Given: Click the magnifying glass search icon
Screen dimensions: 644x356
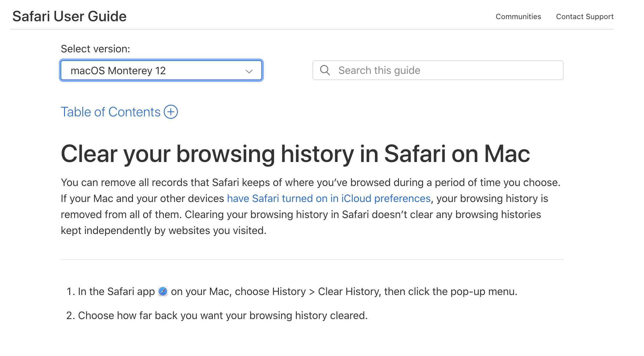Looking at the screenshot, I should [x=325, y=70].
